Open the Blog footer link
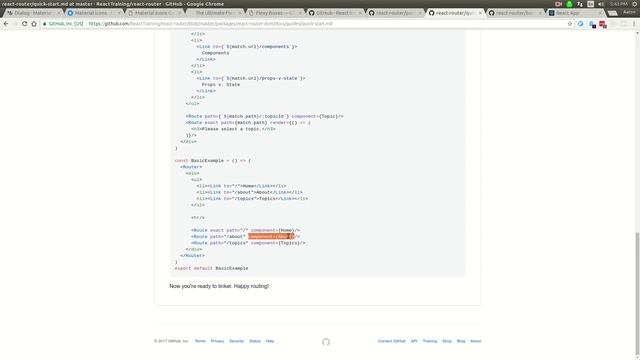This screenshot has height=360, width=640. click(461, 341)
